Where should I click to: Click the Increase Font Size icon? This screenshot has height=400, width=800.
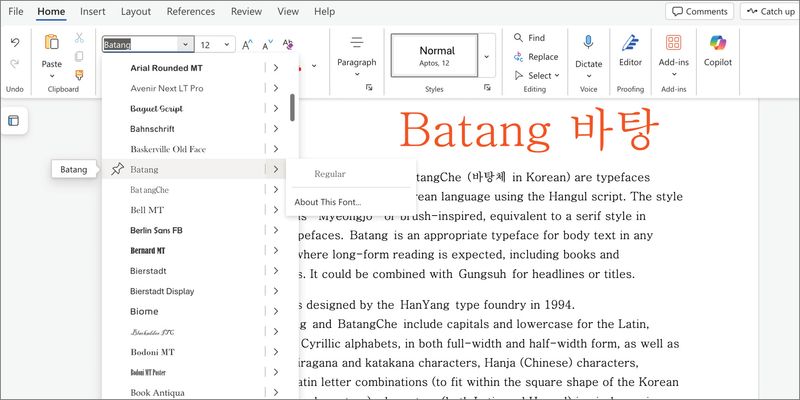[x=247, y=45]
